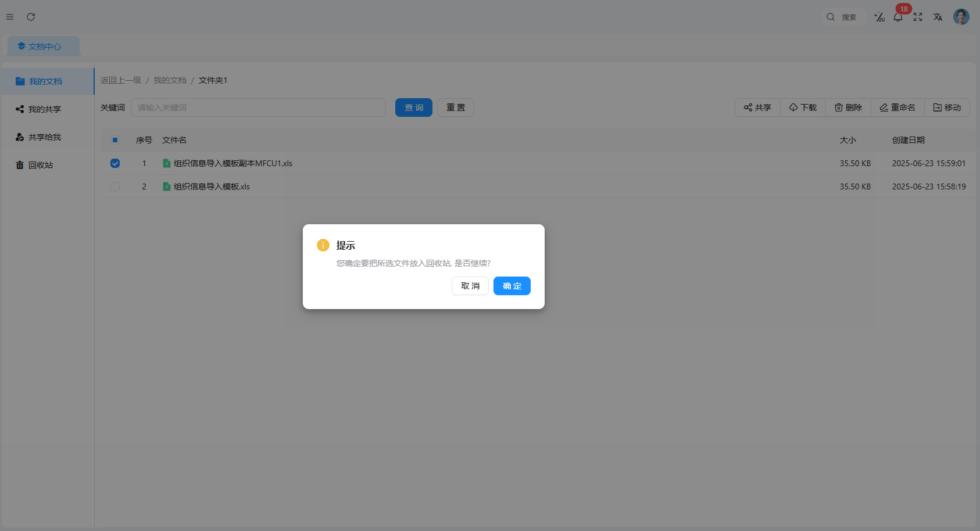Go to 我的文档 breadcrumb
This screenshot has width=980, height=531.
(x=170, y=80)
